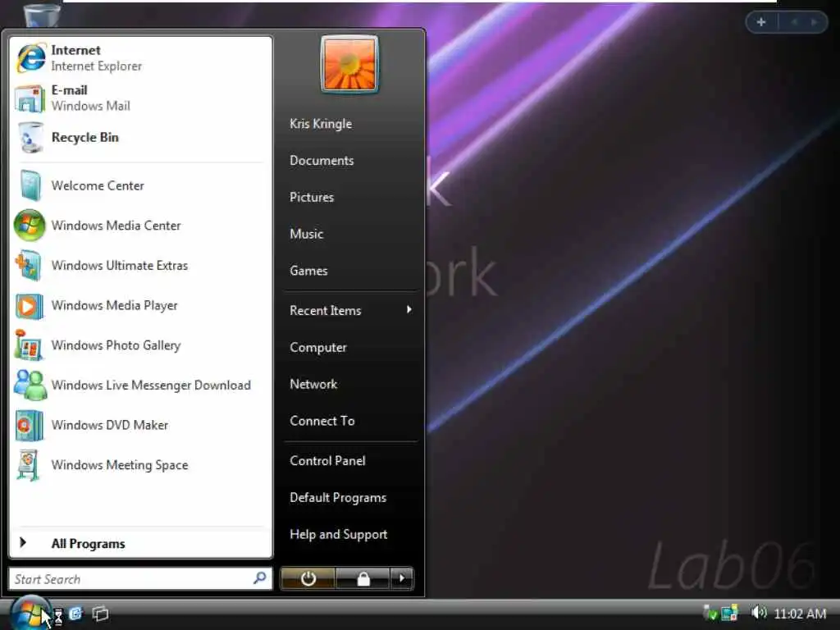Click Windows Live Messenger Download label
Viewport: 840px width, 630px height.
tap(151, 386)
